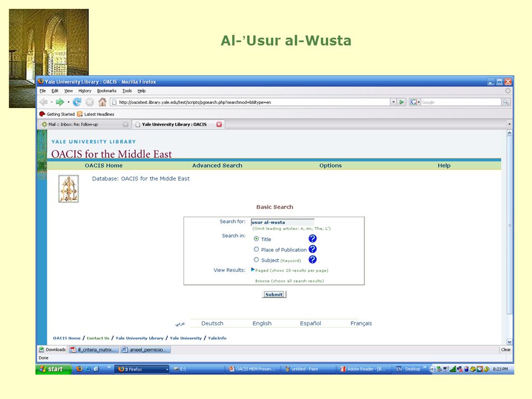Image resolution: width=532 pixels, height=399 pixels.
Task: Click inside the Search for text field
Action: [x=282, y=222]
